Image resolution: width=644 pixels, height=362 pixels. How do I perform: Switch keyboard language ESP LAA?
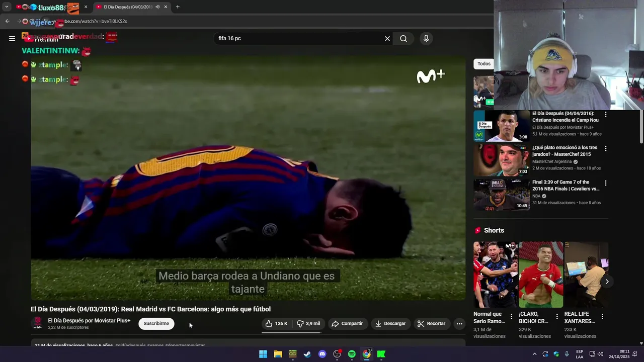580,354
